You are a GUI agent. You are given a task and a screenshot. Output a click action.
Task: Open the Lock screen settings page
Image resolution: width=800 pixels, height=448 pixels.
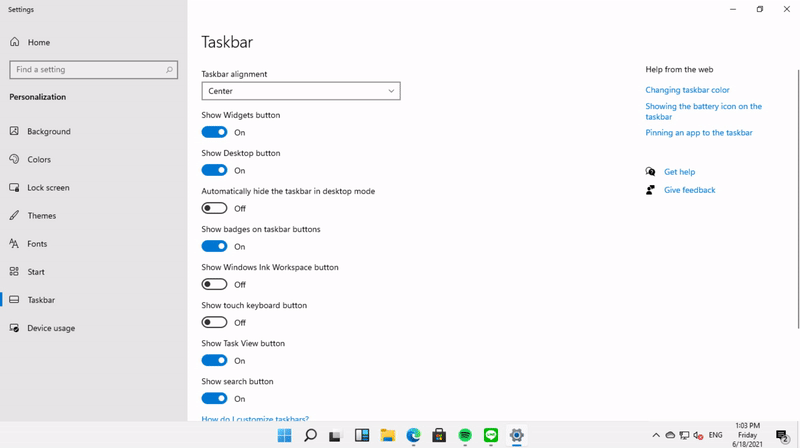48,187
